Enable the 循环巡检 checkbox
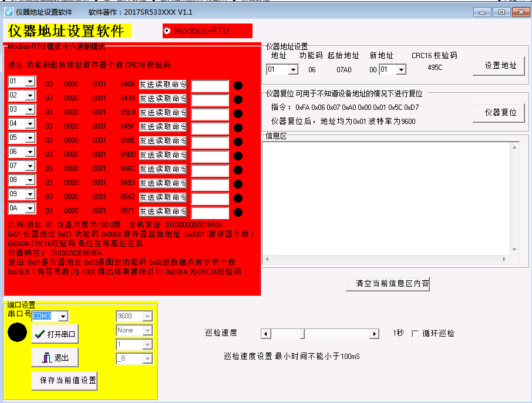Image resolution: width=532 pixels, height=403 pixels. click(x=416, y=334)
